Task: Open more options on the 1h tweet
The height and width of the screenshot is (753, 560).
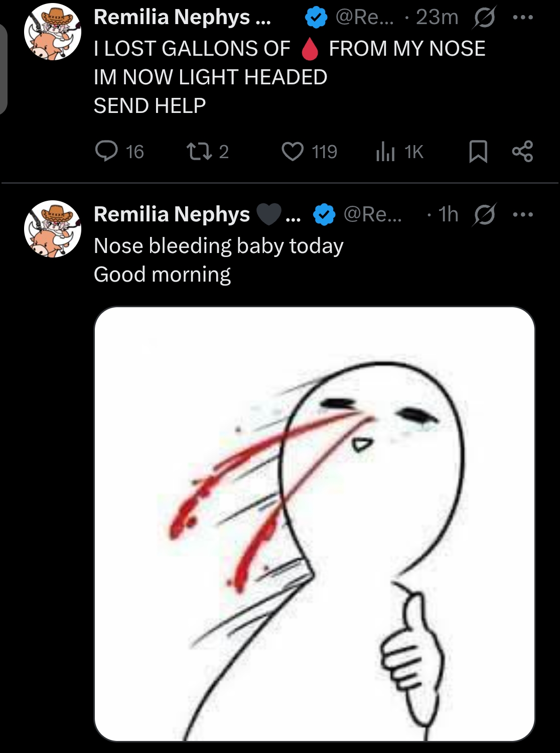Action: click(x=523, y=215)
